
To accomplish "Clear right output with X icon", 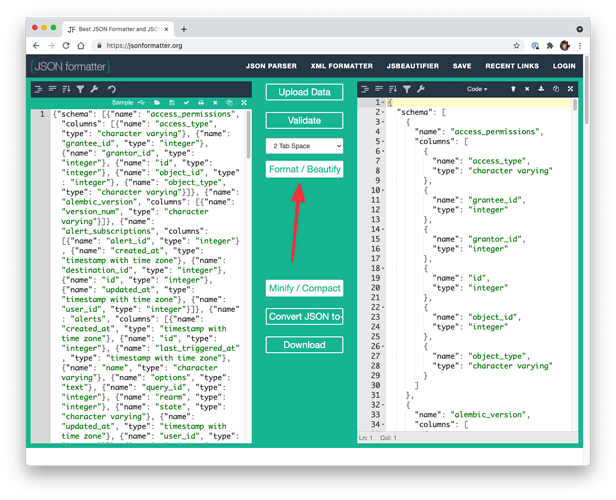I will click(527, 89).
